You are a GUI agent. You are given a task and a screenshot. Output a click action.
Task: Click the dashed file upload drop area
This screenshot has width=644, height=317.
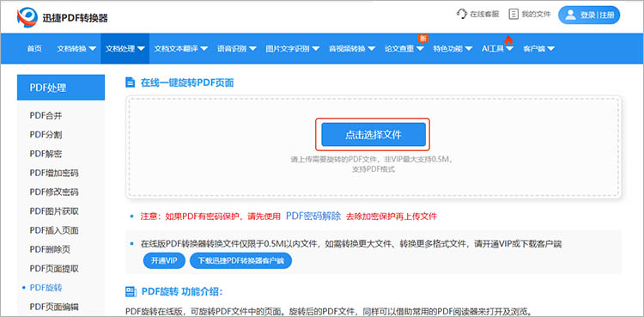coord(374,147)
